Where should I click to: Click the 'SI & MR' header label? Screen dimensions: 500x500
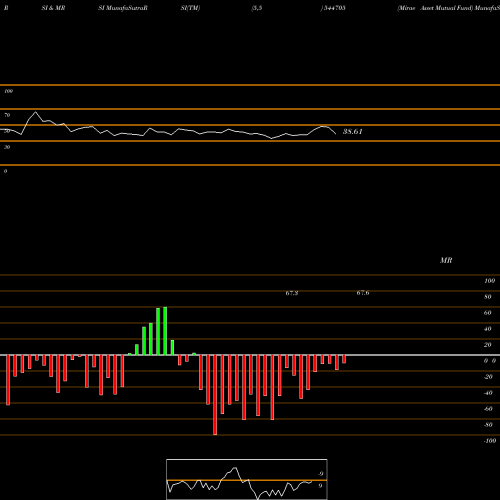[x=53, y=8]
